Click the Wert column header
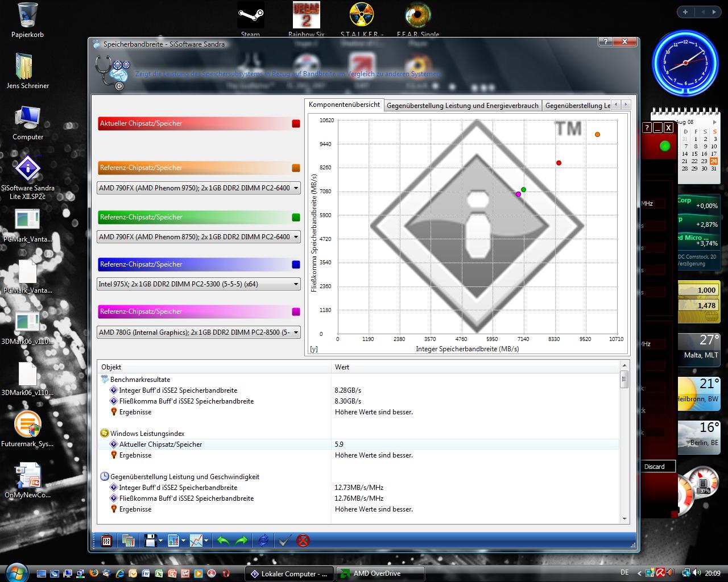The width and height of the screenshot is (728, 582). pos(475,367)
